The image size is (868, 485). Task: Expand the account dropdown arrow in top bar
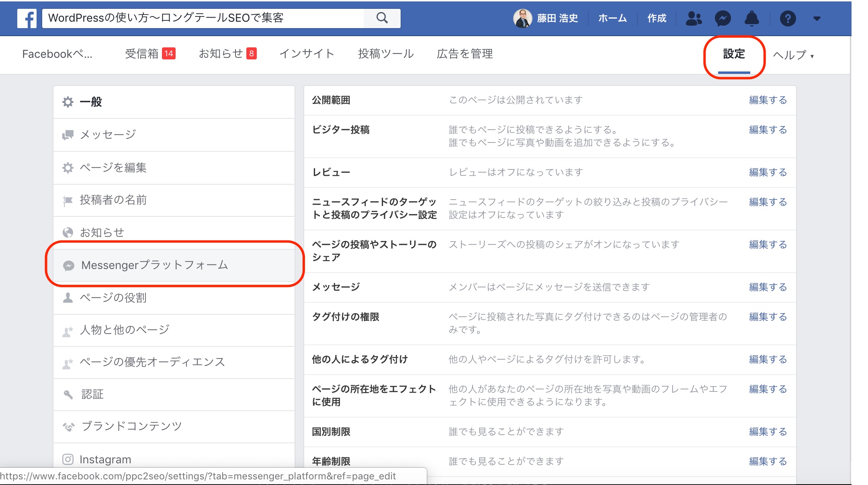pyautogui.click(x=817, y=18)
